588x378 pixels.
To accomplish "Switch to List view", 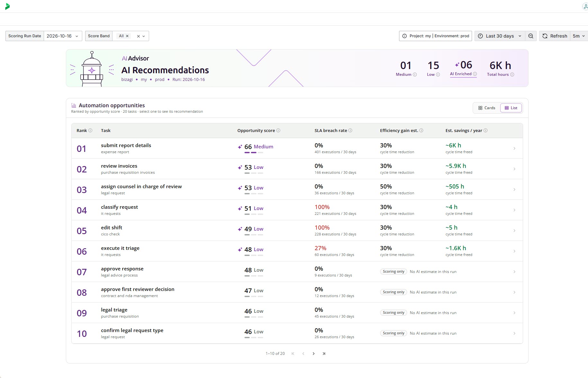I will (x=511, y=108).
